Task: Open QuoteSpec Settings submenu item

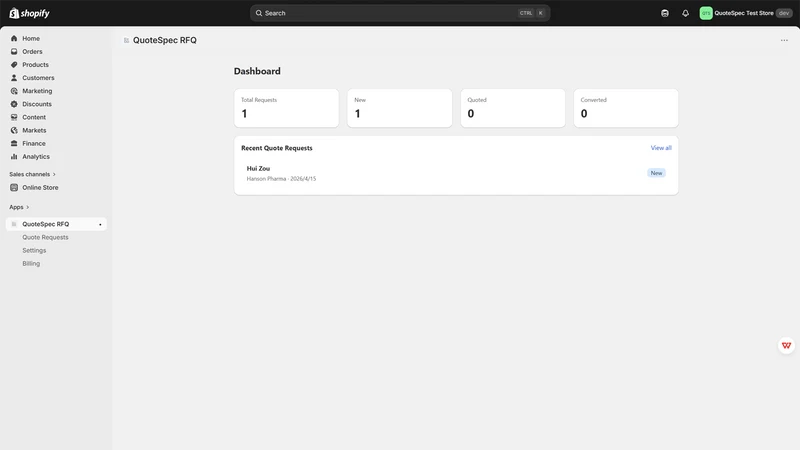Action: (x=34, y=251)
